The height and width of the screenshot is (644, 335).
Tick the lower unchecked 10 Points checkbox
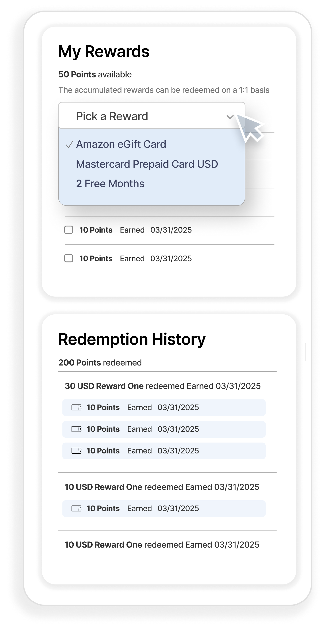(x=69, y=258)
